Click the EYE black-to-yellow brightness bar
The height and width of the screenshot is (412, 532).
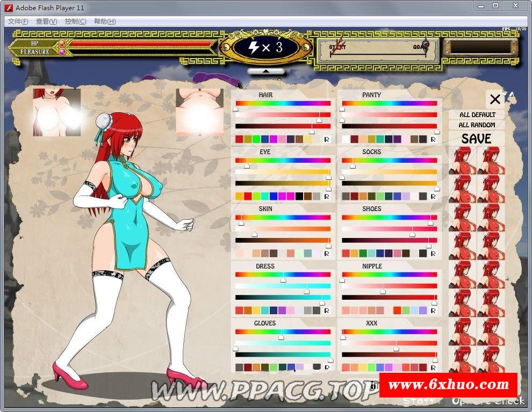(283, 183)
